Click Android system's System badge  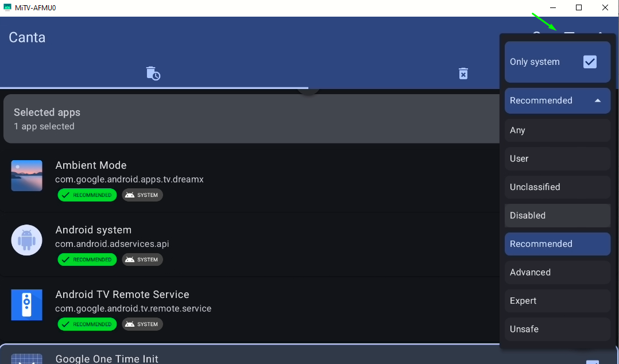click(x=142, y=260)
